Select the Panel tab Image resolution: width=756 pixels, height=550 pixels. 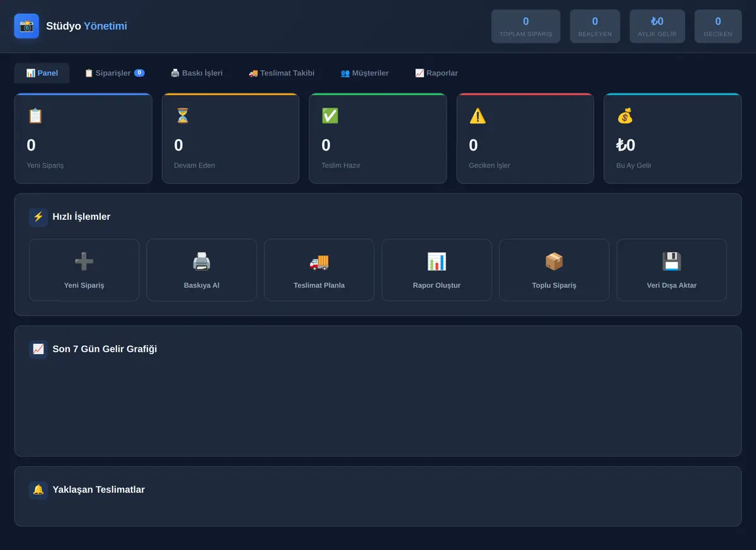coord(42,73)
